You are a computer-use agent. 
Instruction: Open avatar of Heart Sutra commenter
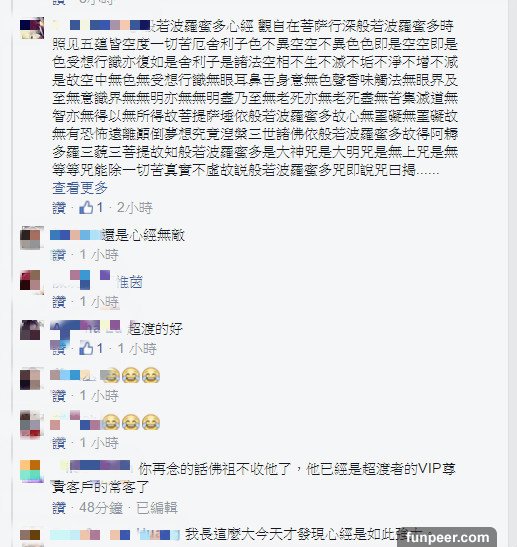click(x=32, y=27)
